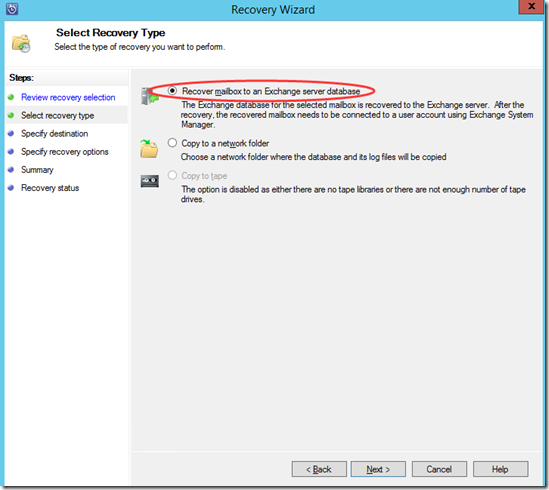
Task: Open Help for the wizard
Action: pyautogui.click(x=500, y=469)
